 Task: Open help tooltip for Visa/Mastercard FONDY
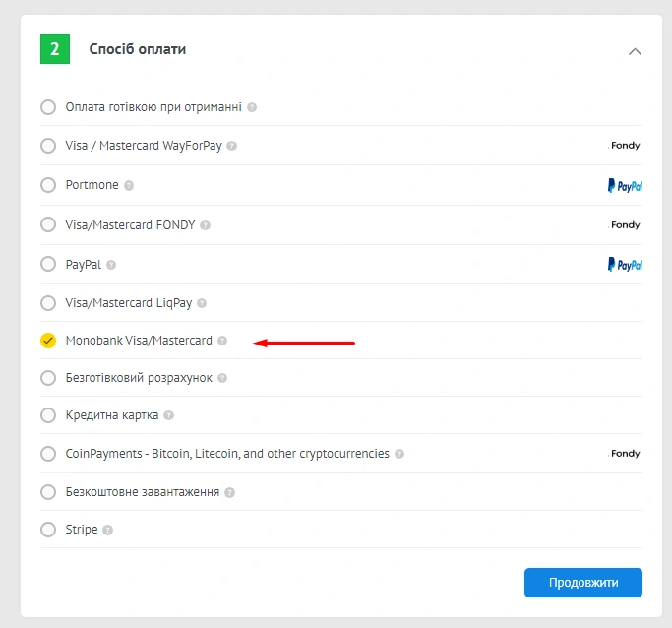coord(206,225)
